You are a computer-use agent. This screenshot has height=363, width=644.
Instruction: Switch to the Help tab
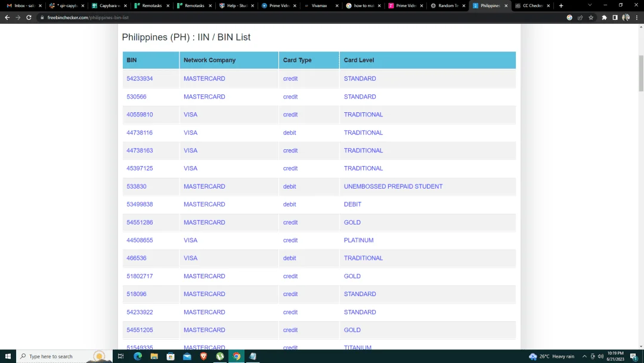click(x=236, y=6)
